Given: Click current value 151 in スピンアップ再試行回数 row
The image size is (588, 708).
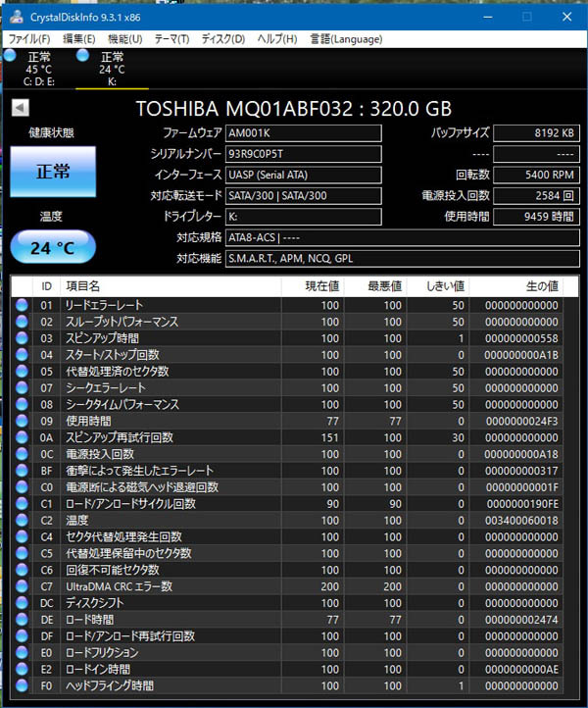Looking at the screenshot, I should [330, 438].
